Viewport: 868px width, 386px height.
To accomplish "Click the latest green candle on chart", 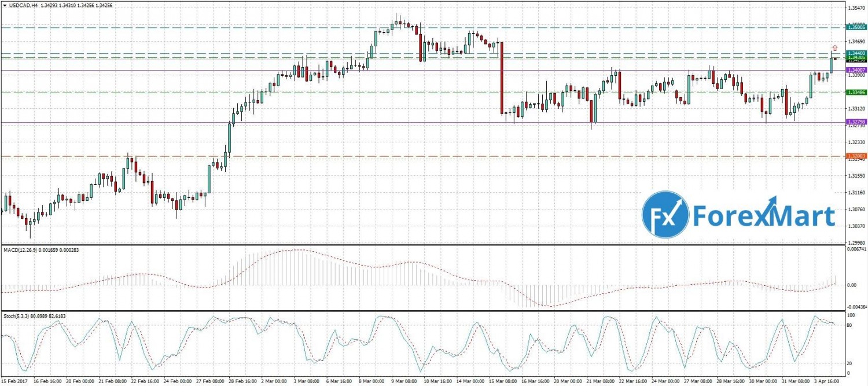I will (831, 65).
